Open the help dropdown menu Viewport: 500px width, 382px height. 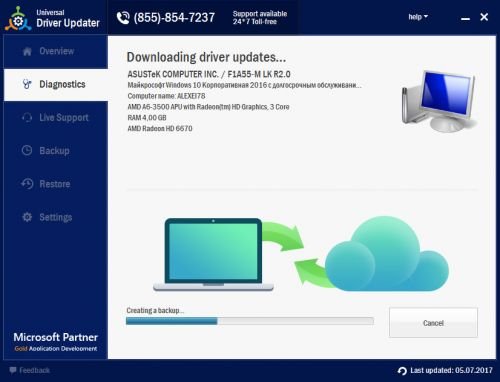[x=418, y=17]
